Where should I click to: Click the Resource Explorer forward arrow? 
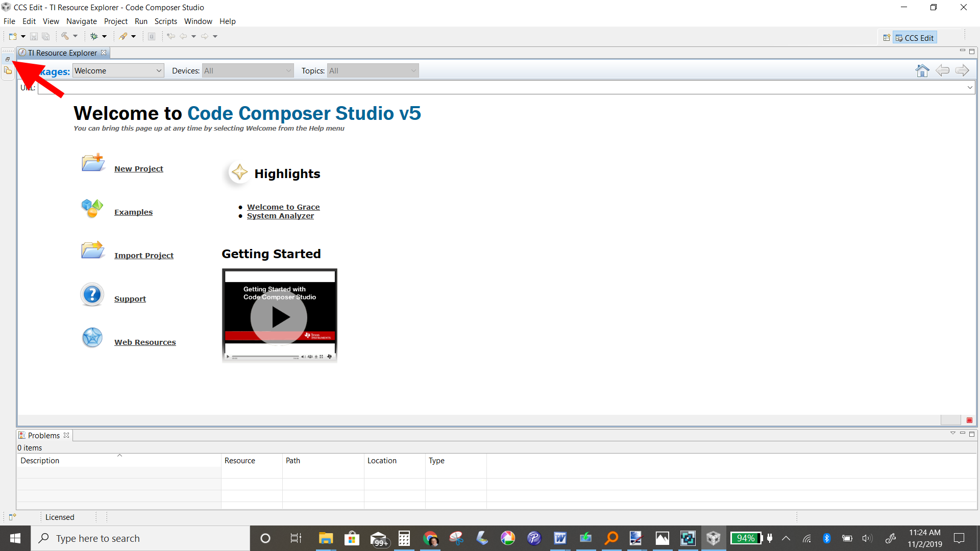[962, 70]
